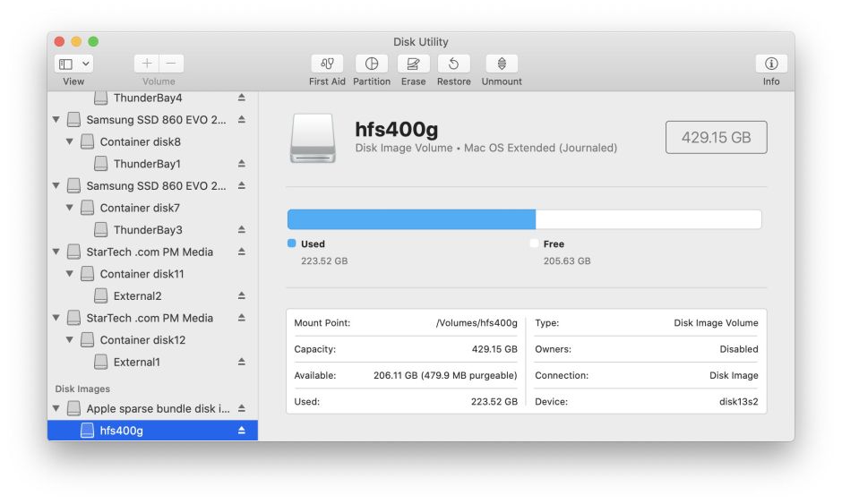Click the blue Used storage bar
The image size is (842, 504).
tap(411, 220)
